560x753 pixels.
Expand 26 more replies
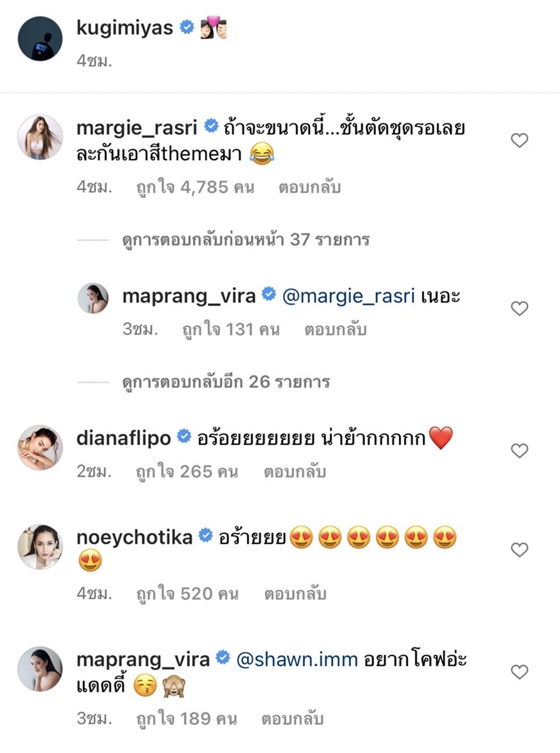click(x=226, y=382)
